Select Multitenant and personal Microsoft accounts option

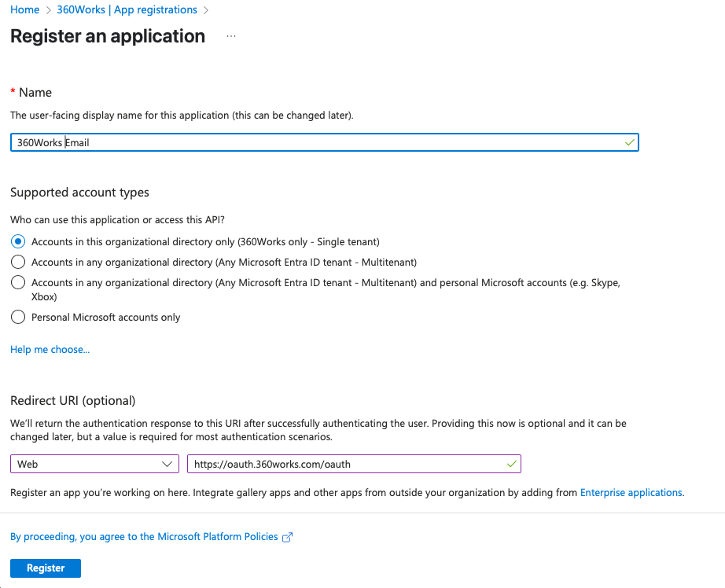(18, 282)
